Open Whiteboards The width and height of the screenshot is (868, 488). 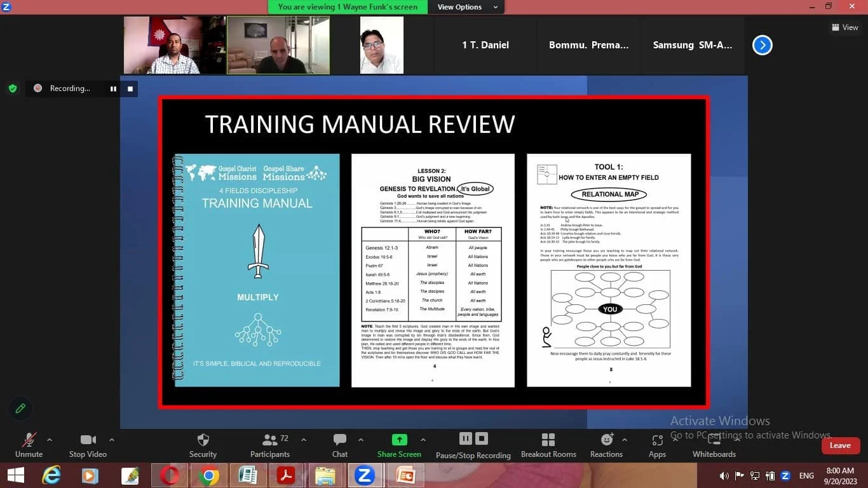tap(714, 445)
